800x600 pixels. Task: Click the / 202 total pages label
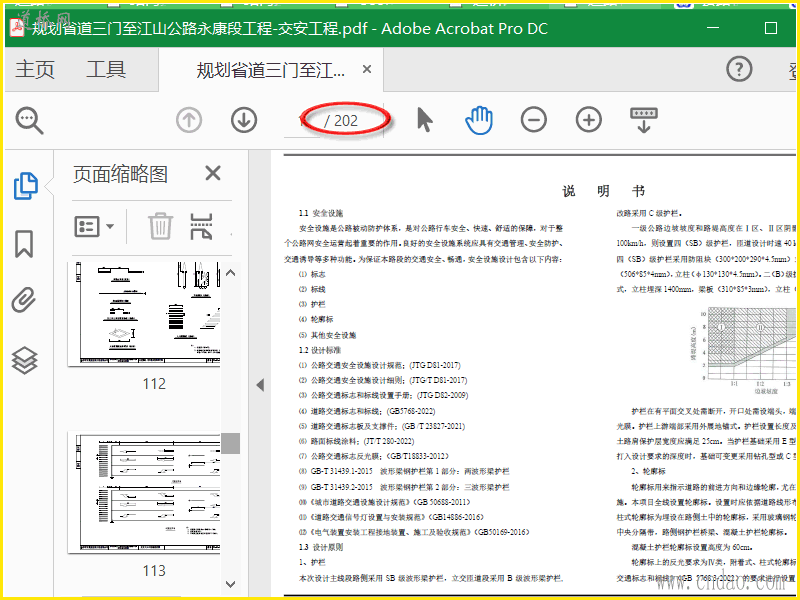coord(341,121)
